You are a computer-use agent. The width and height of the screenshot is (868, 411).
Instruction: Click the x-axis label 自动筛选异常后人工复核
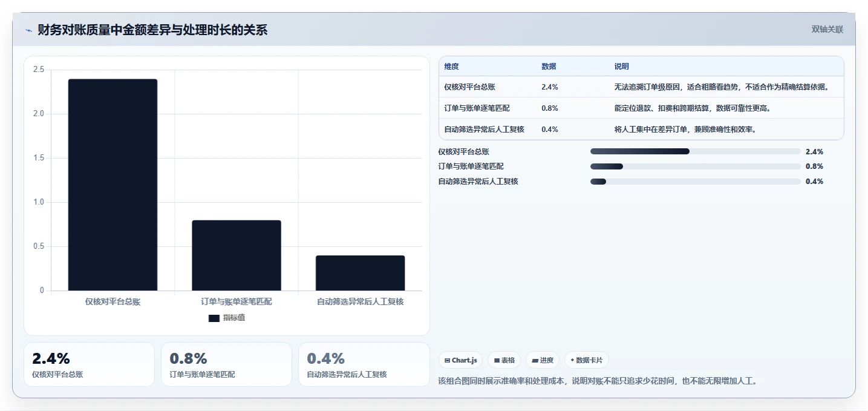click(x=360, y=301)
